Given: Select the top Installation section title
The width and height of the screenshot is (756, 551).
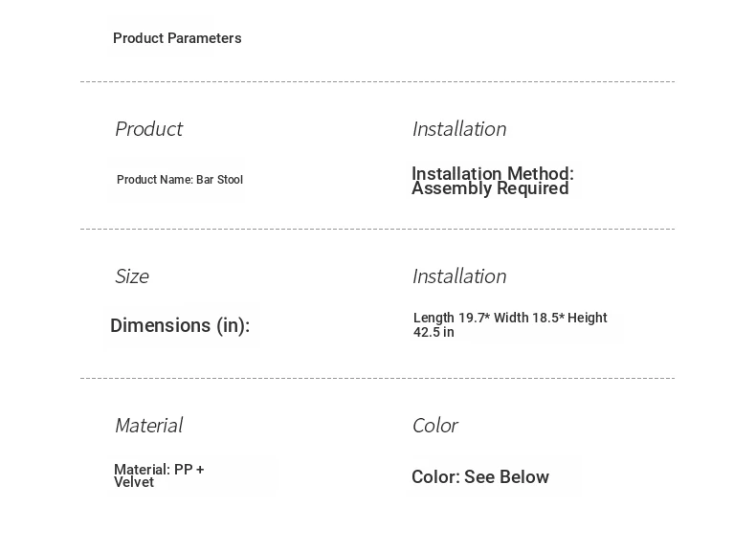Looking at the screenshot, I should (459, 129).
